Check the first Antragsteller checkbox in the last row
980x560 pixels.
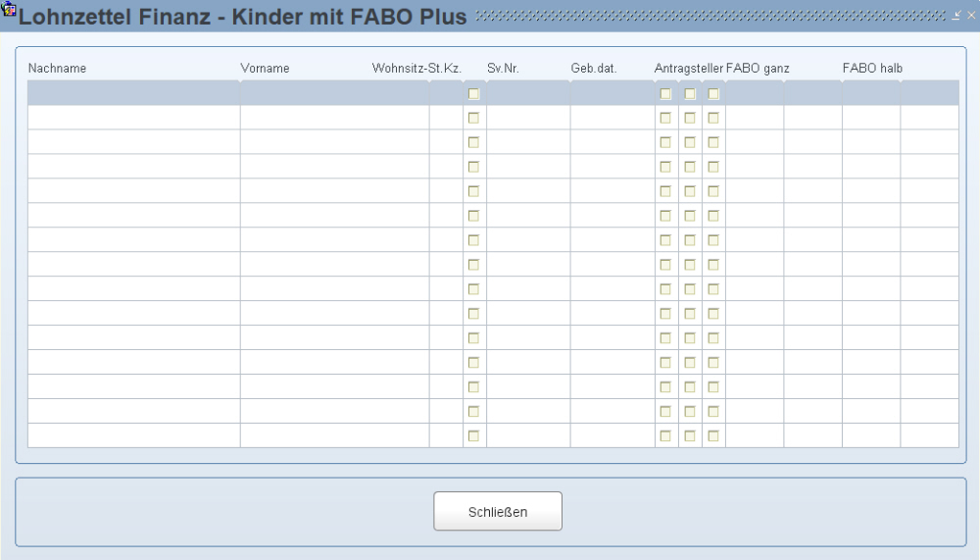(x=665, y=435)
